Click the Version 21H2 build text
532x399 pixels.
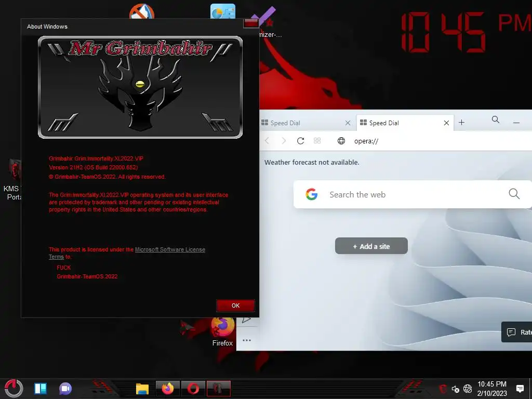coord(94,167)
